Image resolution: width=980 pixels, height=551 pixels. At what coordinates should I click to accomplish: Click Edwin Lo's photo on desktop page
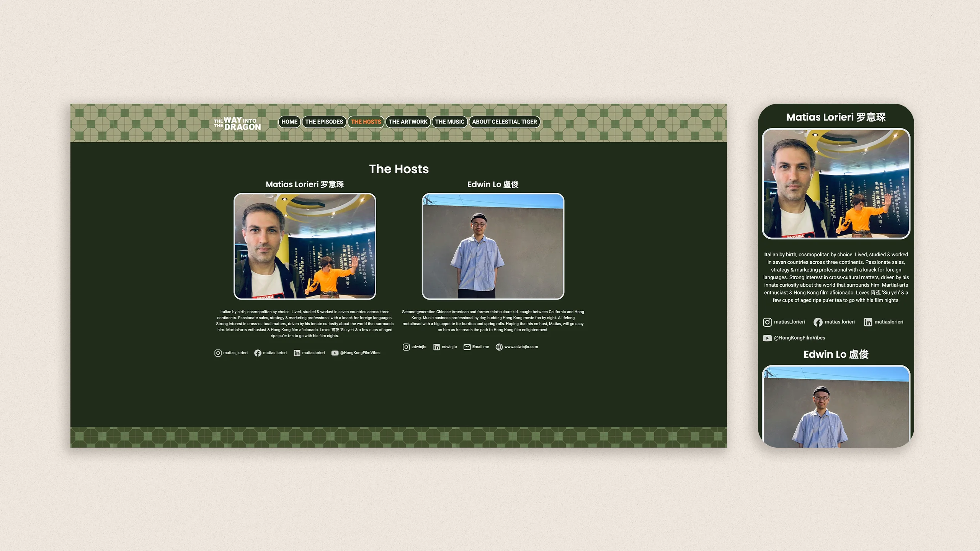tap(493, 246)
